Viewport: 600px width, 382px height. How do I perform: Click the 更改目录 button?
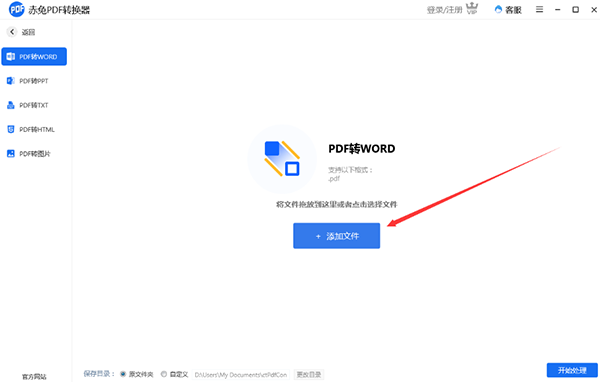pos(309,374)
